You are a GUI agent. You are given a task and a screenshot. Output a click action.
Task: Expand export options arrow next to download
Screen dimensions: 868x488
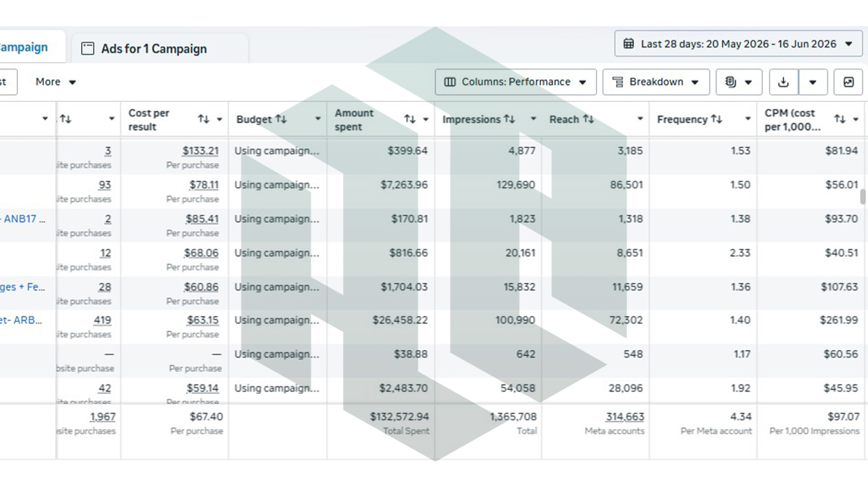click(x=813, y=82)
